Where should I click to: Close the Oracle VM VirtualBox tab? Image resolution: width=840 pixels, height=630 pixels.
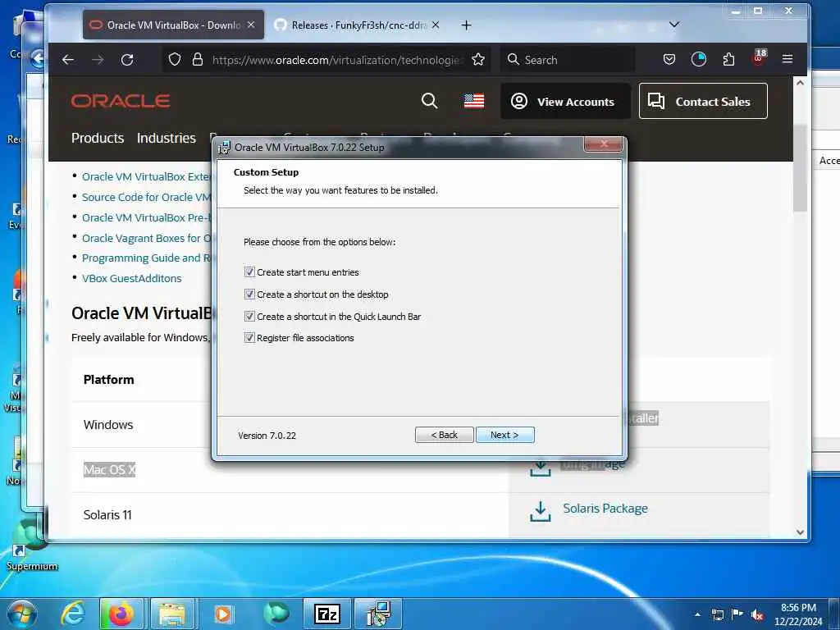(251, 25)
